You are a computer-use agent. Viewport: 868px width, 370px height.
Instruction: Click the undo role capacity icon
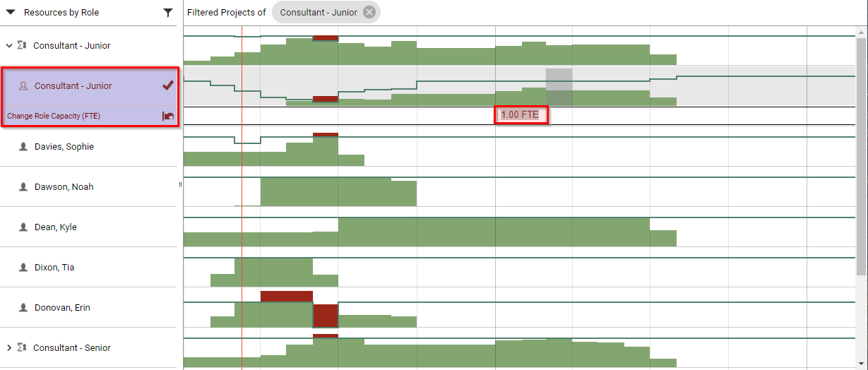168,116
